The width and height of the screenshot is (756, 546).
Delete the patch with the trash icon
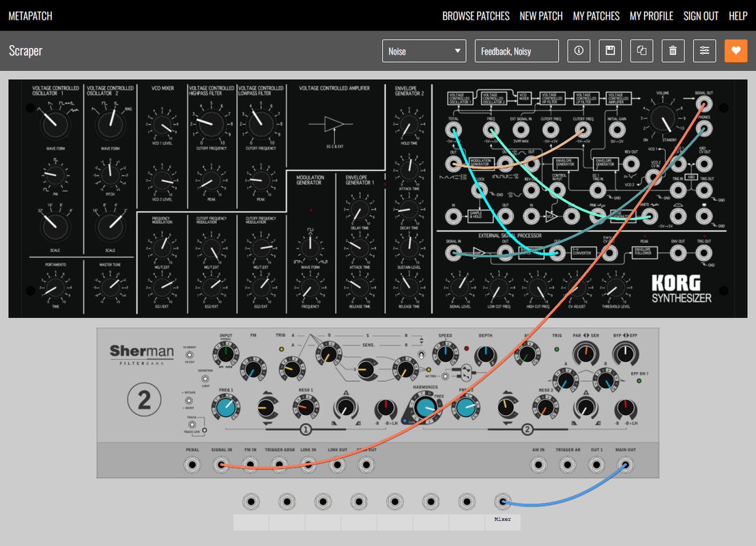click(673, 51)
